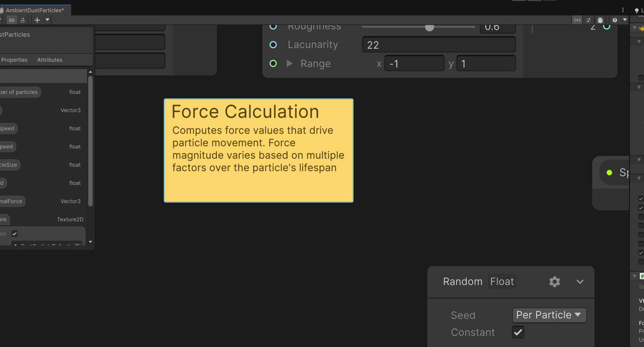Click the help question mark icon
The image size is (644, 347).
click(614, 20)
